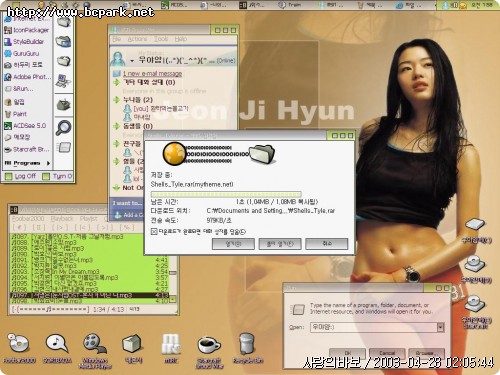Start GuruGuru from the start menu

pyautogui.click(x=22, y=53)
